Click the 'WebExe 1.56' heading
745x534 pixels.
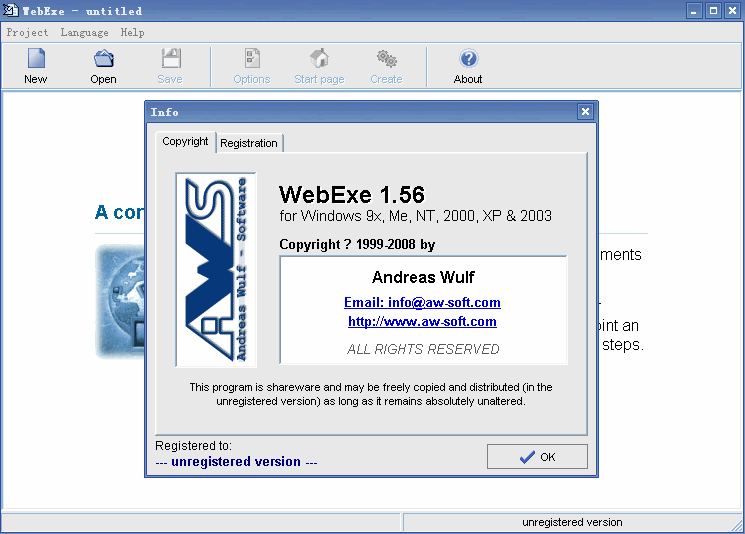click(352, 195)
